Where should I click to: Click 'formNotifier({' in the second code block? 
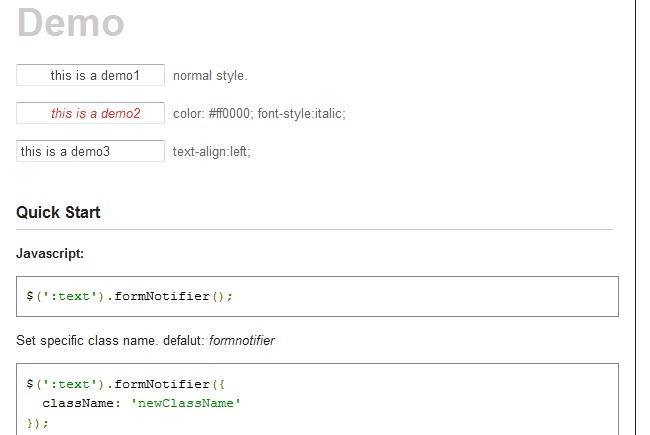tap(165, 384)
